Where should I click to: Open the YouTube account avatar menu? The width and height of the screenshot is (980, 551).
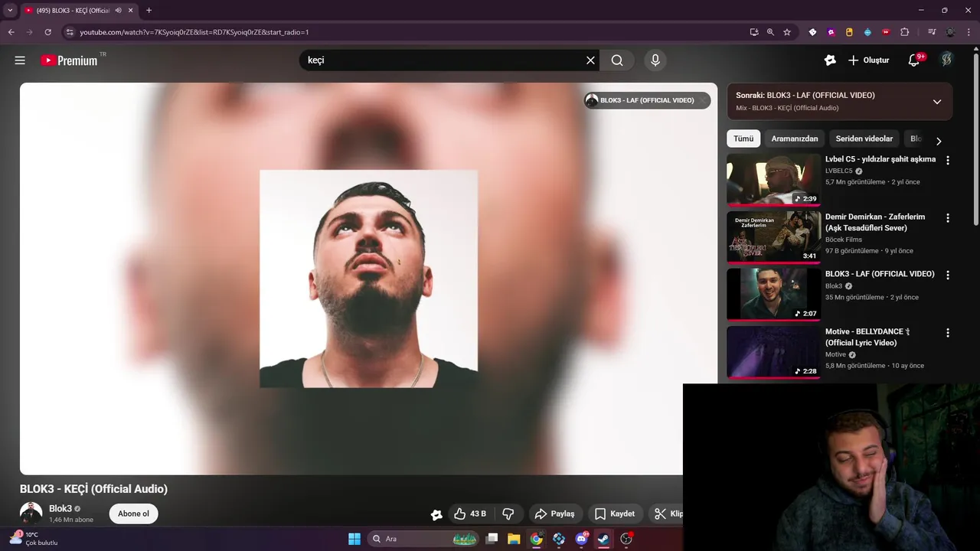point(947,60)
